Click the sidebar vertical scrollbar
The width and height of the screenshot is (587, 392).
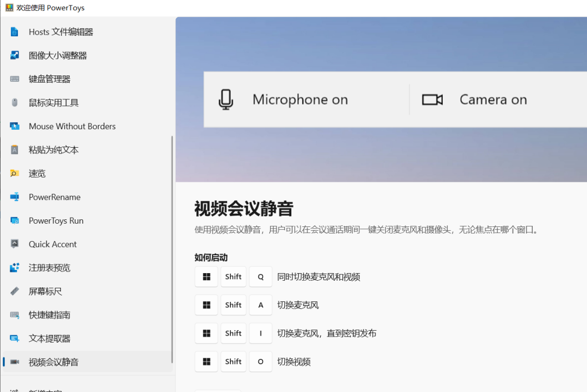pos(172,249)
